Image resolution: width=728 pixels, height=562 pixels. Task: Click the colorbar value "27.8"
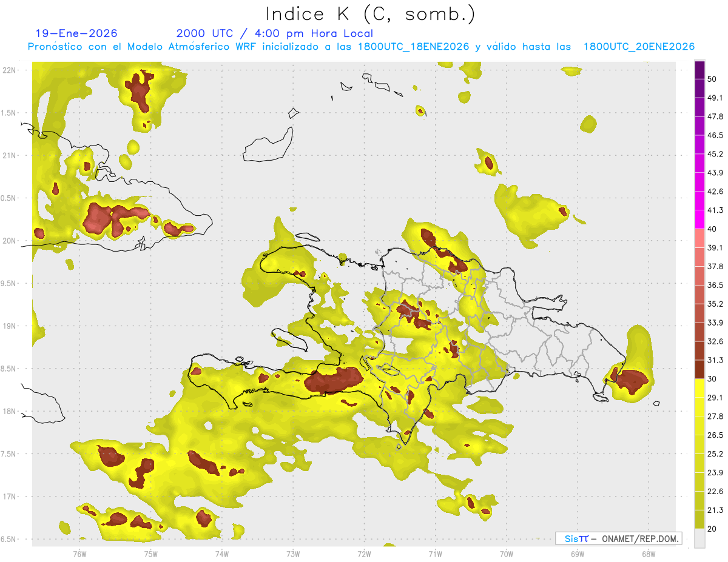(x=715, y=416)
